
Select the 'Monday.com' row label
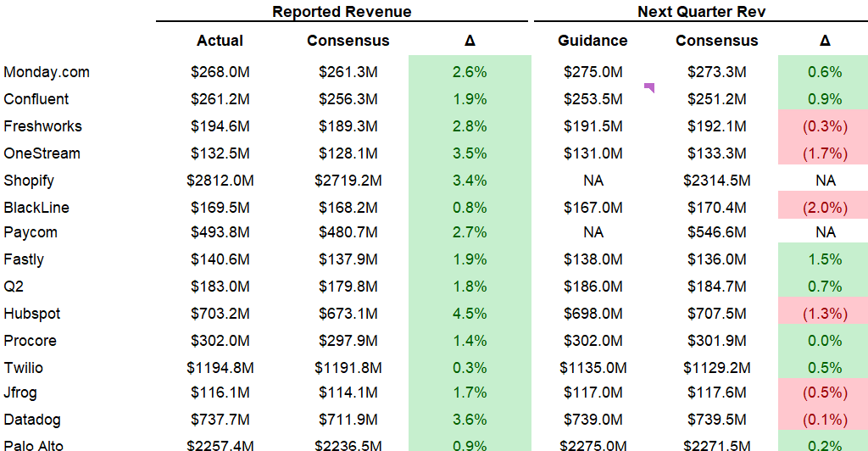pos(47,72)
